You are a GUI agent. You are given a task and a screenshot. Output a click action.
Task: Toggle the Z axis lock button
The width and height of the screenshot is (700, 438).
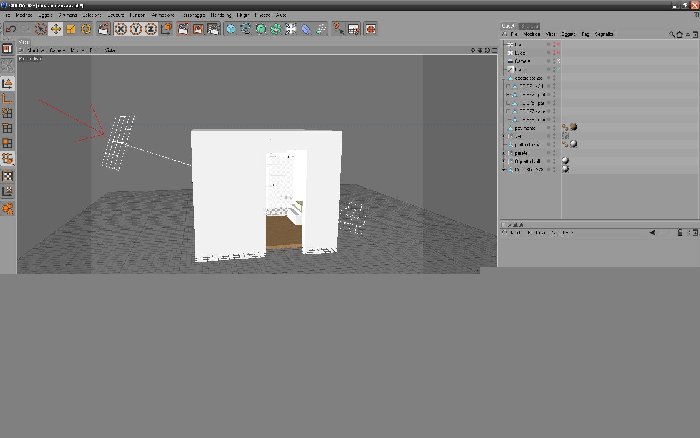point(151,29)
